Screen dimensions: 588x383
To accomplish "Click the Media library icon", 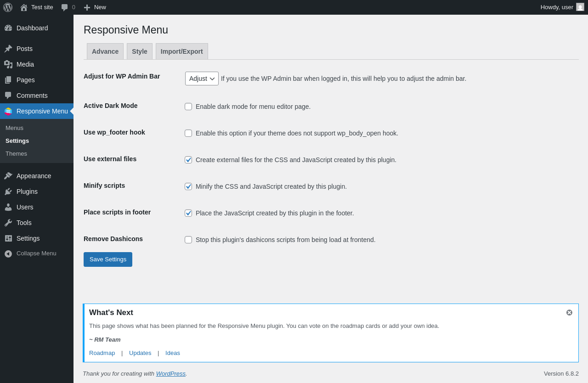I will pyautogui.click(x=8, y=64).
